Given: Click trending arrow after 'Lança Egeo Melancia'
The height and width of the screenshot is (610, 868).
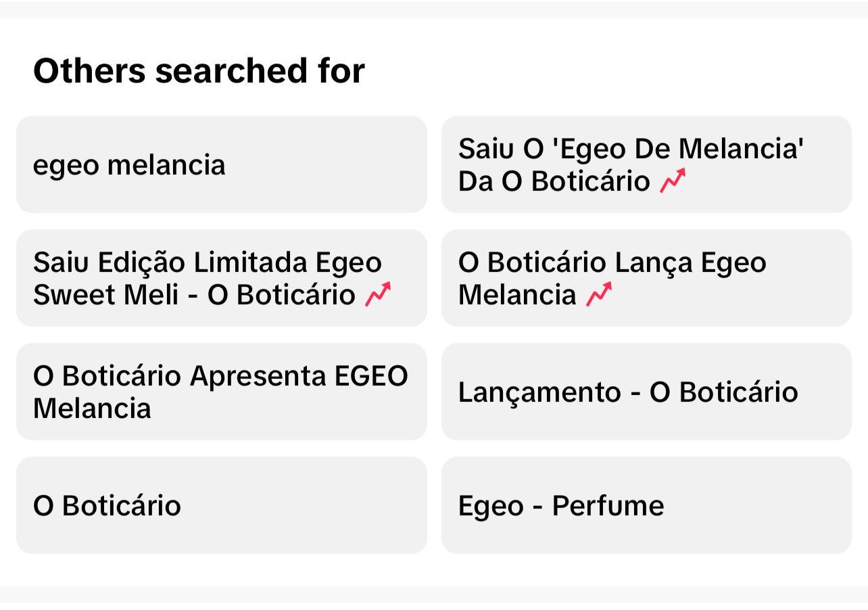Looking at the screenshot, I should [599, 294].
